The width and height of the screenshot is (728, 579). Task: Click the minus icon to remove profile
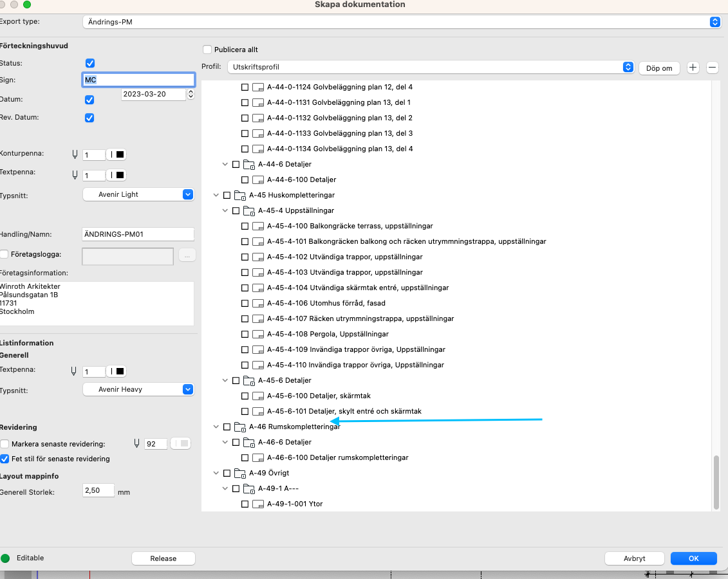click(x=712, y=68)
